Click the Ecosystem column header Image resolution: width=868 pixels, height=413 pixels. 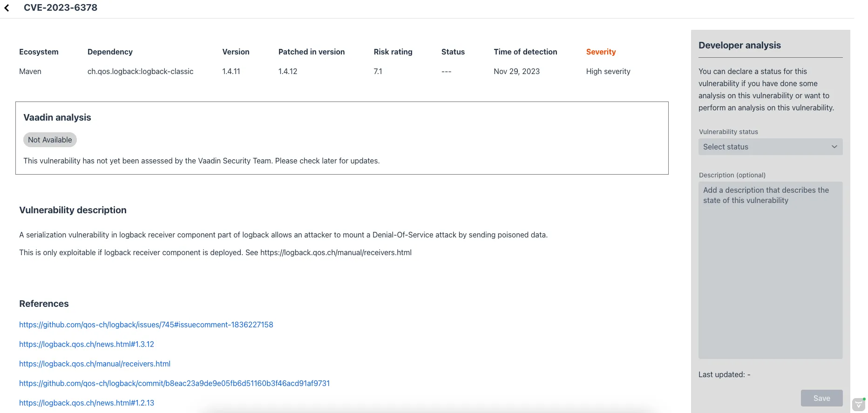point(39,52)
